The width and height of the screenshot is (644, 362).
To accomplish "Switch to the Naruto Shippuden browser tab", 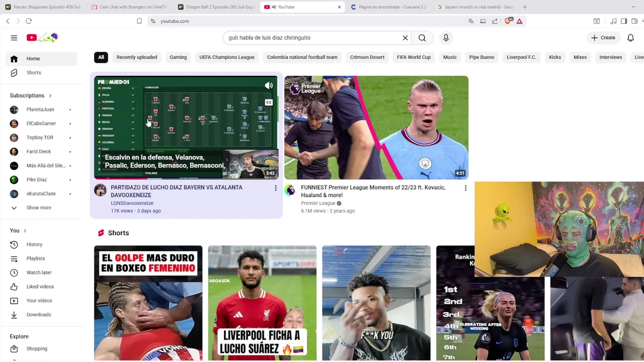I will 43,7.
